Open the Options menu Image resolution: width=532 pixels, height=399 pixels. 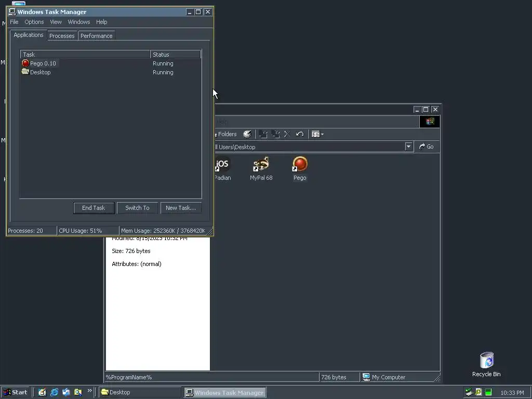34,22
